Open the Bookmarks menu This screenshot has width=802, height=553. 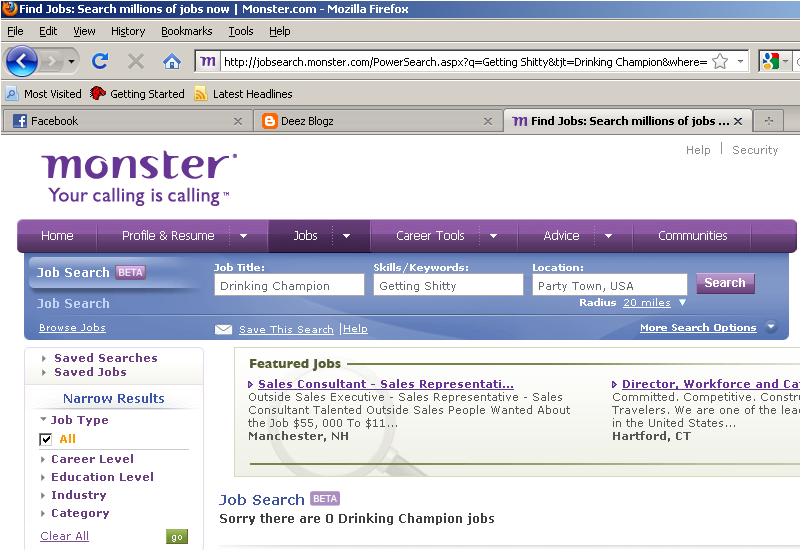coord(187,31)
